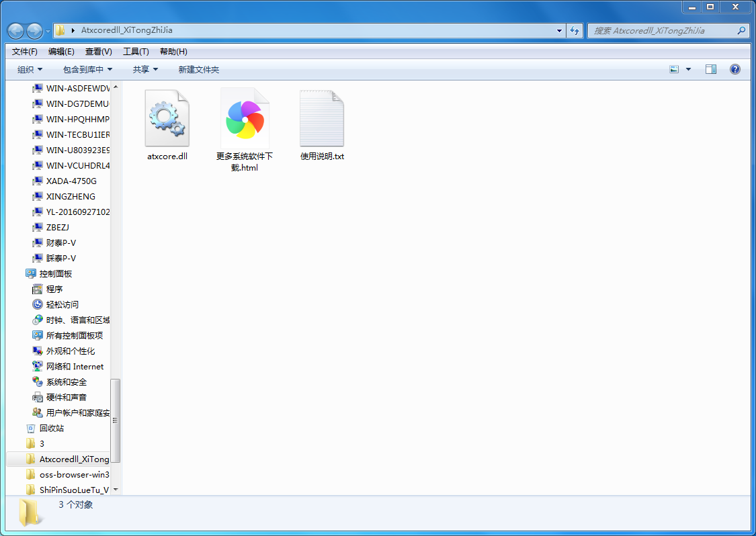
Task: Open the view options dropdown arrow
Action: [x=689, y=69]
